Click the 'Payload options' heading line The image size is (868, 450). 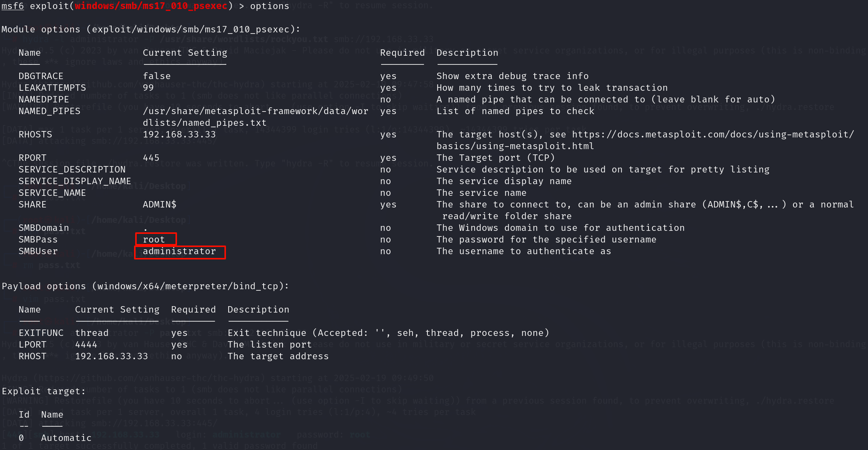(145, 286)
